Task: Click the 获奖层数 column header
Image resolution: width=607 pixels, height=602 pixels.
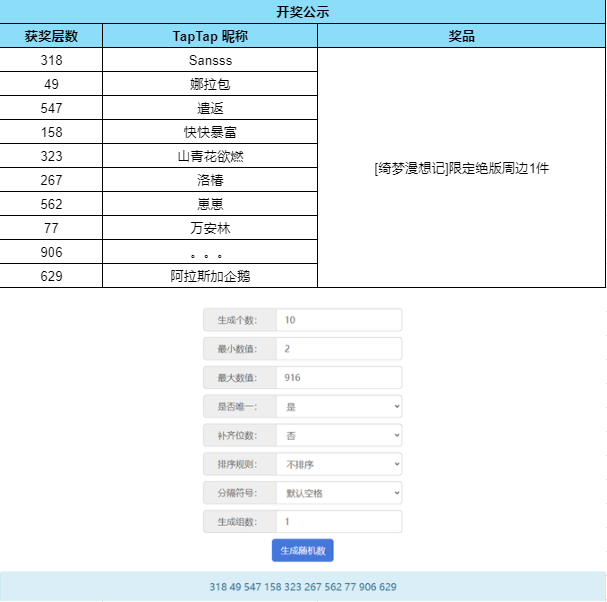Action: click(x=51, y=36)
